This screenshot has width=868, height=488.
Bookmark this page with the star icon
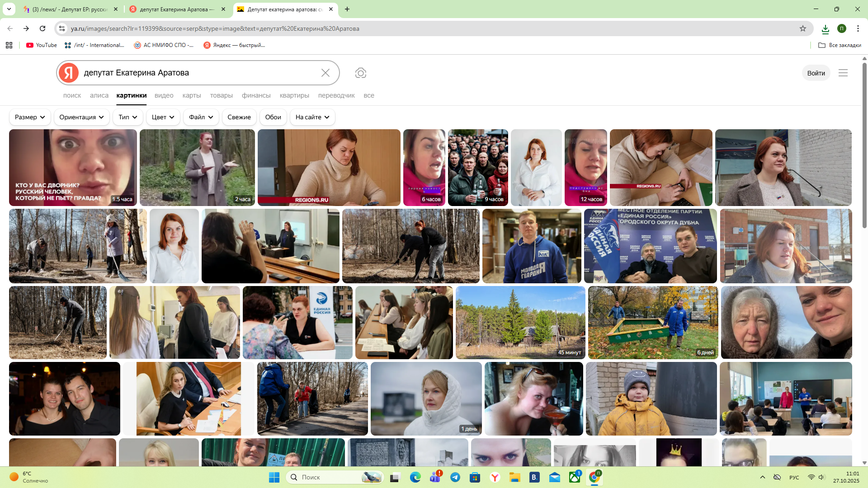pos(802,28)
